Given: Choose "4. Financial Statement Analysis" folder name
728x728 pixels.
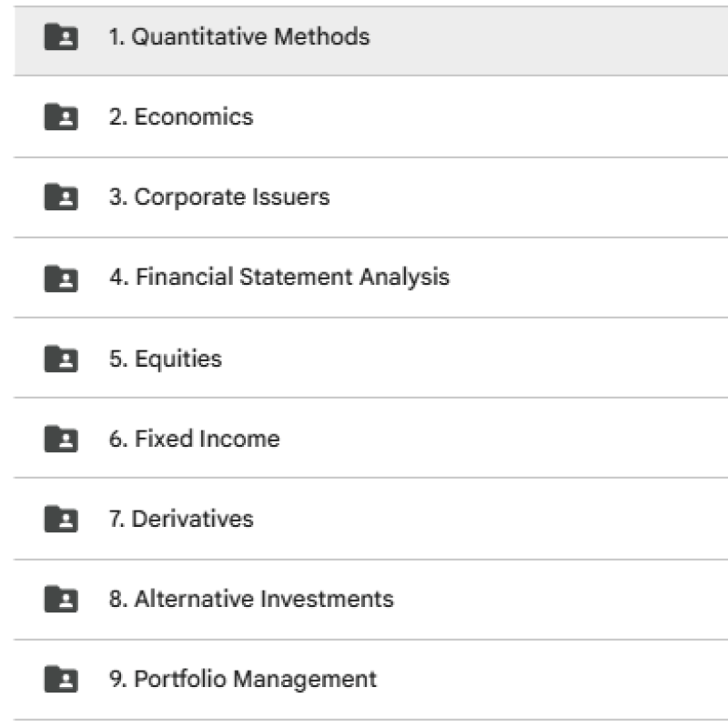Looking at the screenshot, I should pos(279,277).
